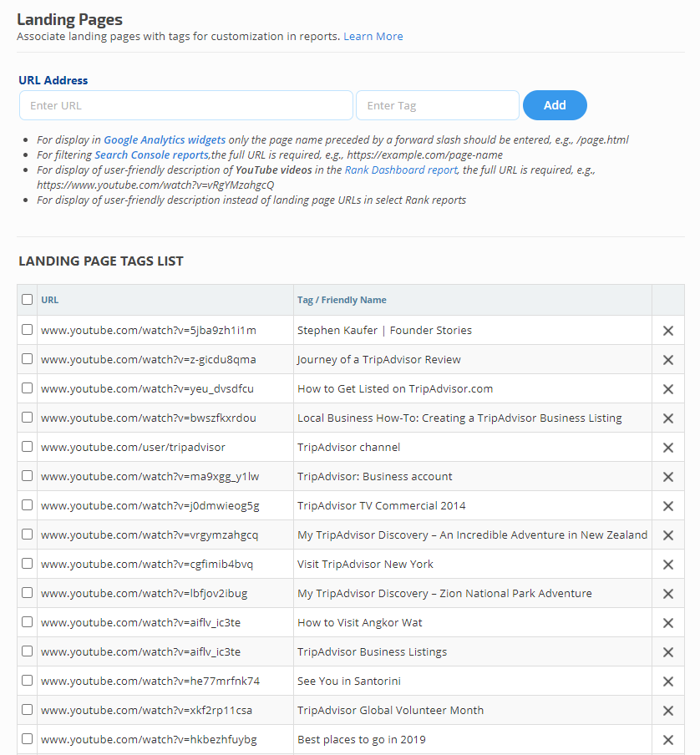Delete the See You in Santorini row

pos(668,682)
